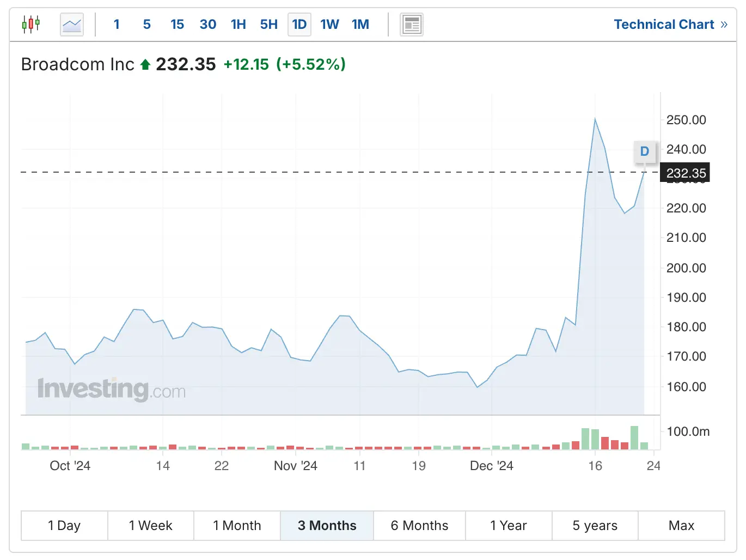Open the news table view icon
The width and height of the screenshot is (746, 560).
tap(412, 25)
